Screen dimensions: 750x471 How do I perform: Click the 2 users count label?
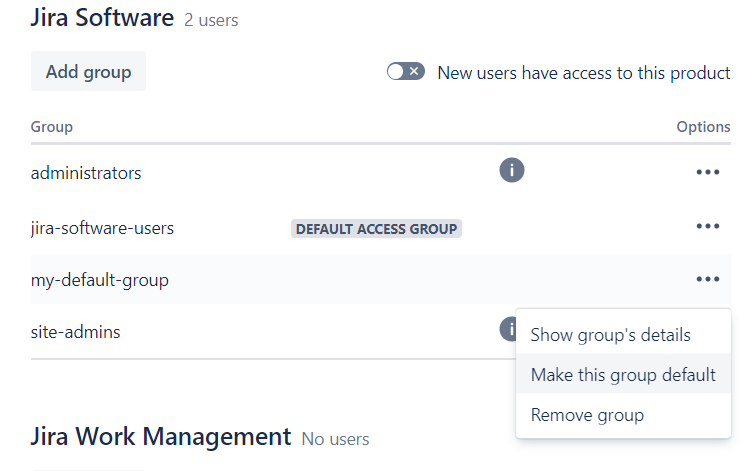[x=211, y=21]
